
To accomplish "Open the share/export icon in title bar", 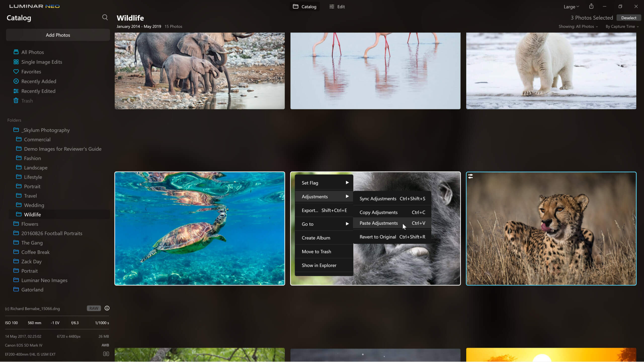I will tap(591, 6).
